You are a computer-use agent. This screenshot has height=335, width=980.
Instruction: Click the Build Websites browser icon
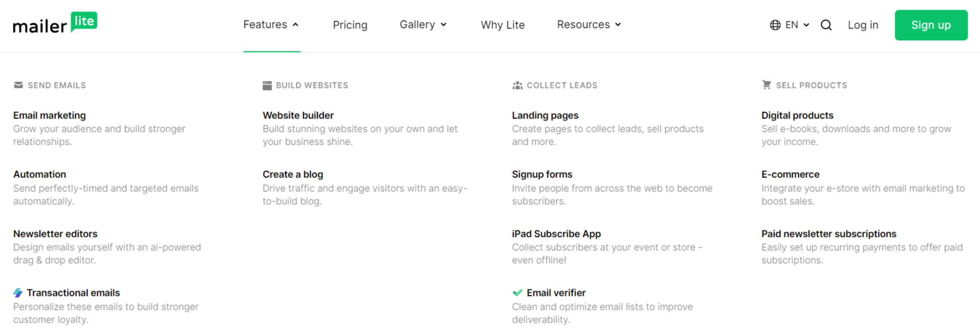click(x=267, y=85)
